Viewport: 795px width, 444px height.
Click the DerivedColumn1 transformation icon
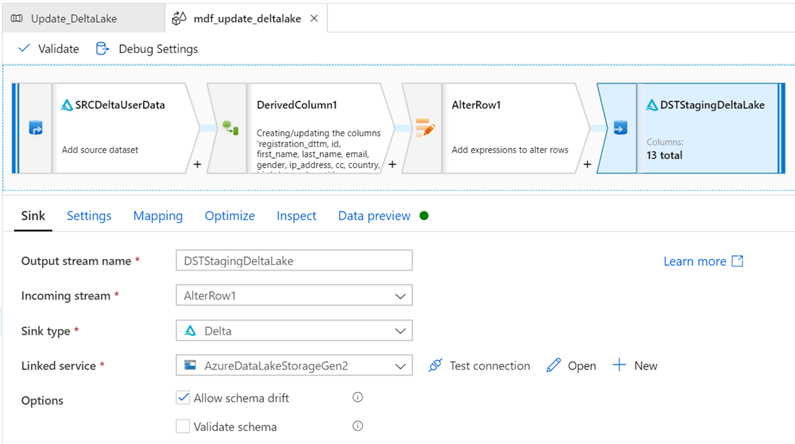pyautogui.click(x=230, y=128)
